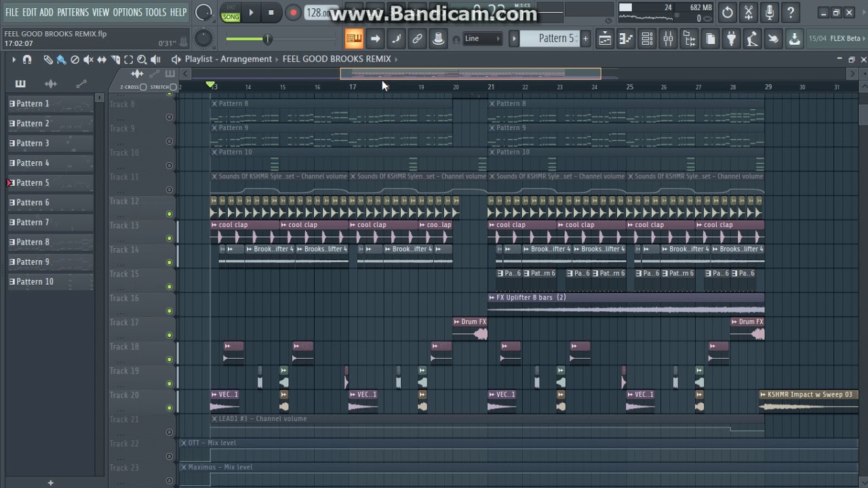Viewport: 868px width, 488px height.
Task: Open the Line snap dropdown
Action: click(x=483, y=39)
